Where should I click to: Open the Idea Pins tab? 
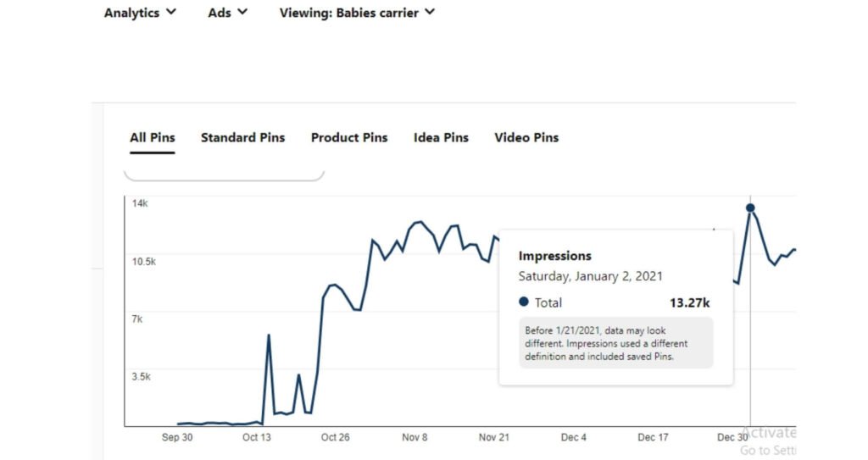point(441,137)
